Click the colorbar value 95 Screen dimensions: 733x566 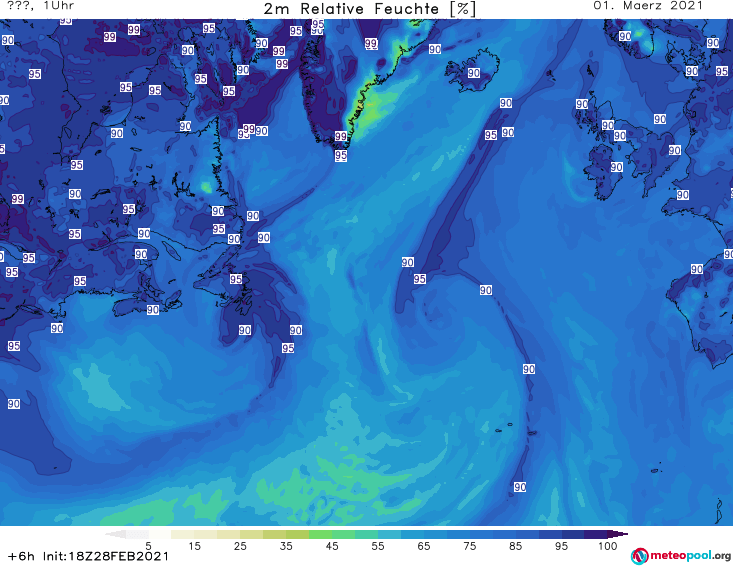(x=561, y=546)
